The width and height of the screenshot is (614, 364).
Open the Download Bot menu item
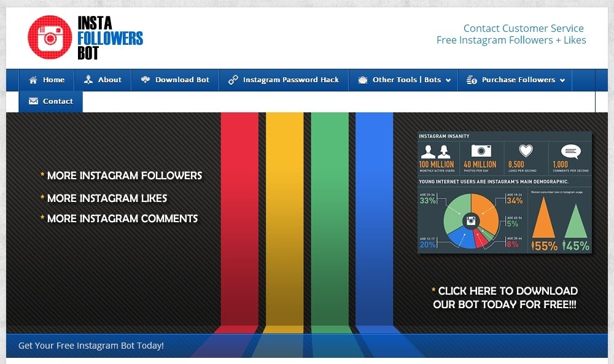coord(182,80)
